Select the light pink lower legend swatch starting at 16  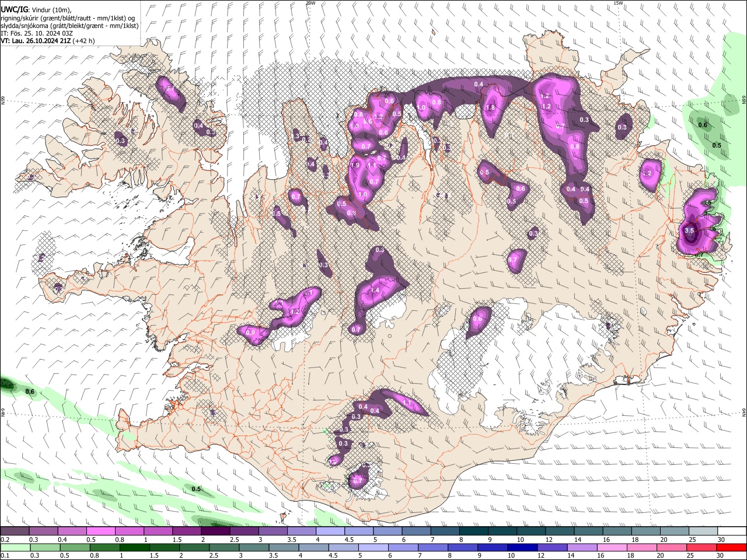tap(611, 547)
